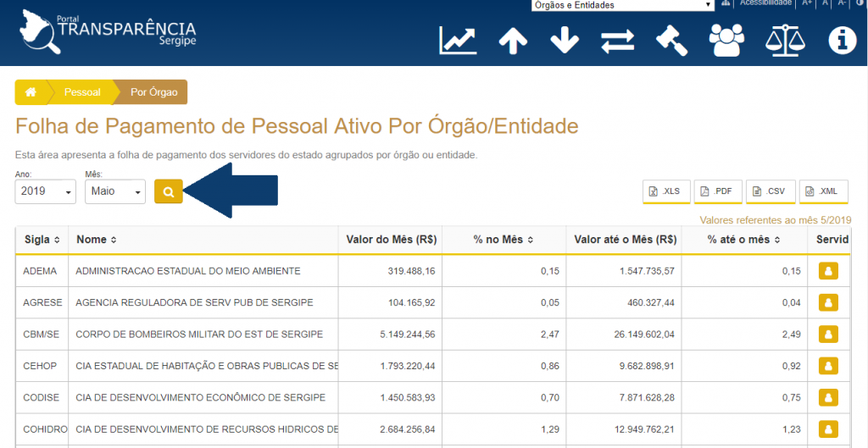The height and width of the screenshot is (448, 868).
Task: Open the down arrow expenses icon
Action: (565, 41)
